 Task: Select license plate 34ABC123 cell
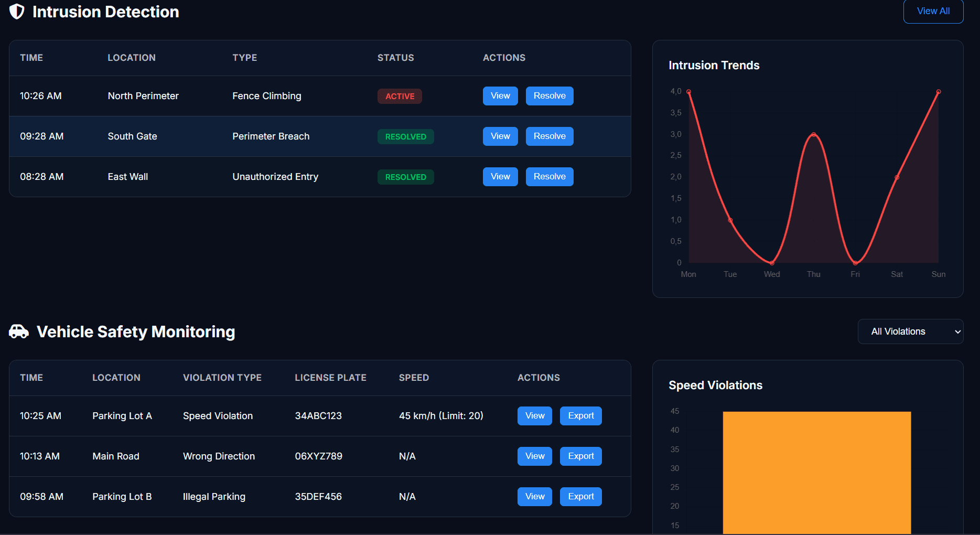tap(318, 416)
